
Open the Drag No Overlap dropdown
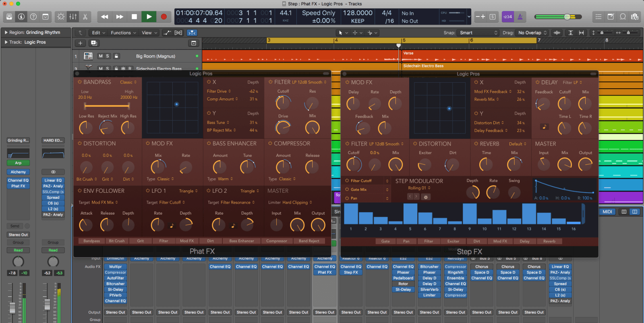(x=532, y=33)
